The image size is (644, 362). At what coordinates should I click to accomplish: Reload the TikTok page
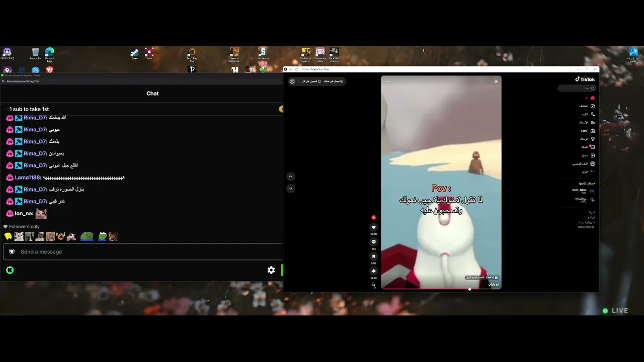[x=297, y=69]
